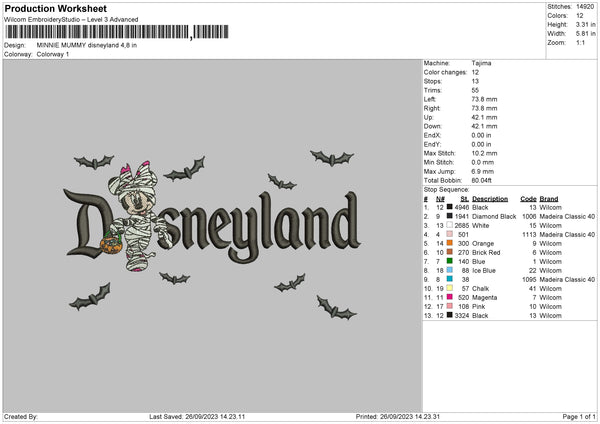The image size is (600, 424).
Task: Click the "Chalk" description text
Action: [481, 289]
